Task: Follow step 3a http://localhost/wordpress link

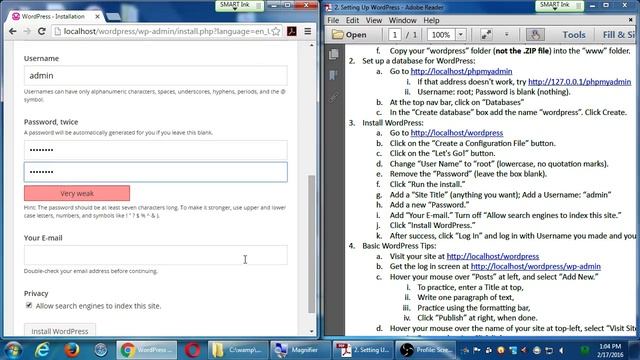Action: (x=457, y=133)
